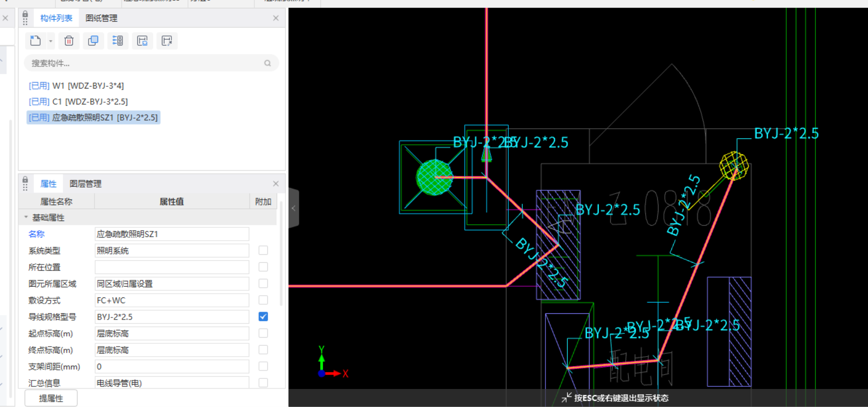Click the component save/archive icon

[x=142, y=41]
